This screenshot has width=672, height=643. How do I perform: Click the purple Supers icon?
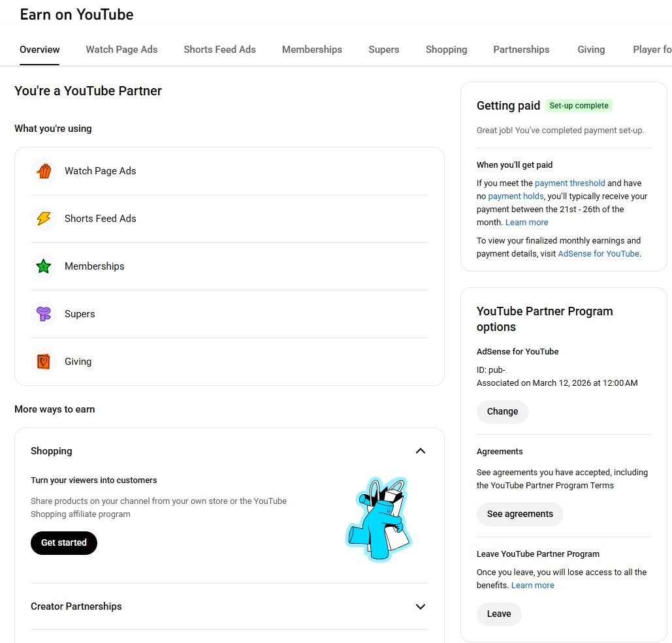coord(44,314)
